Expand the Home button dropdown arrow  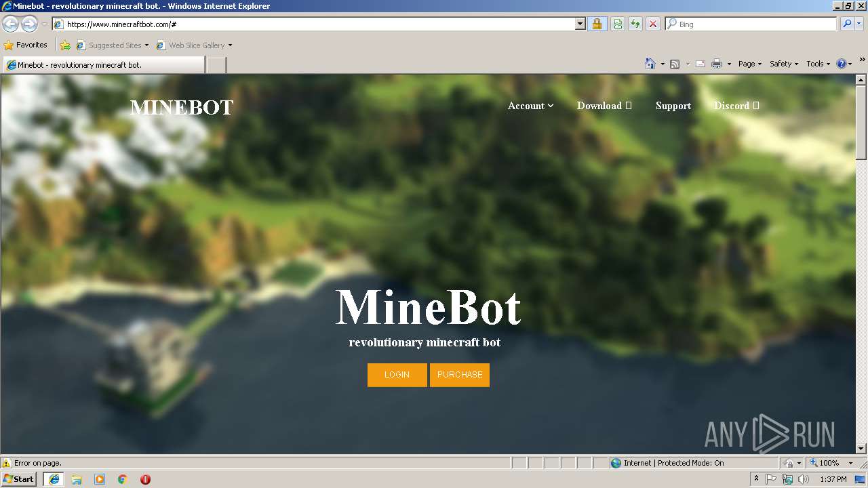point(663,64)
